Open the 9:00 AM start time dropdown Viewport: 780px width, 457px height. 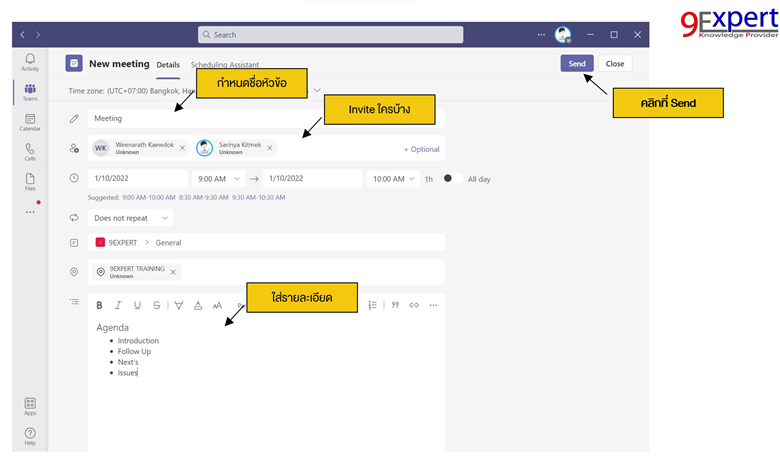(219, 178)
